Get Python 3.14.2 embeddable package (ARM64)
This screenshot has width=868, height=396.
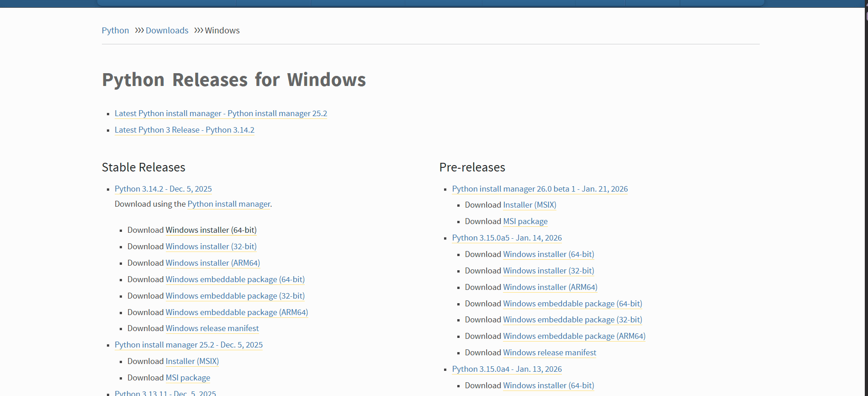(x=237, y=312)
